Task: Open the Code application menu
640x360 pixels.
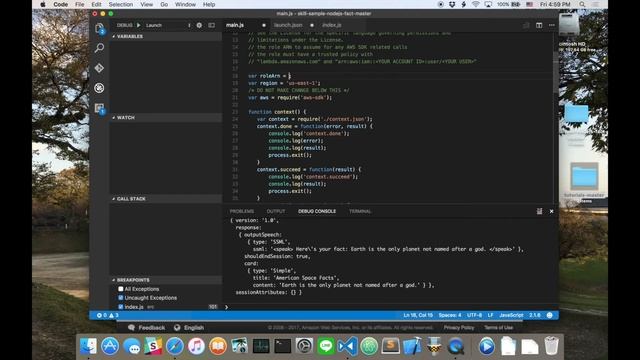Action: point(60,4)
